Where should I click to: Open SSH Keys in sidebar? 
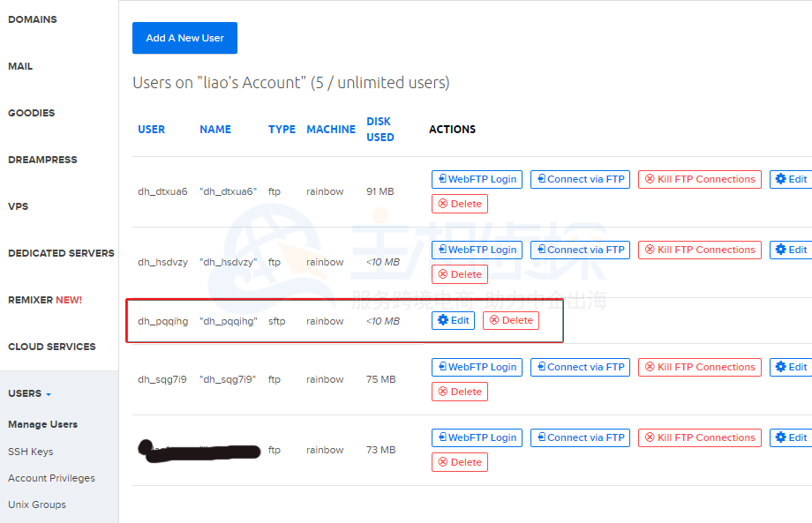click(31, 452)
